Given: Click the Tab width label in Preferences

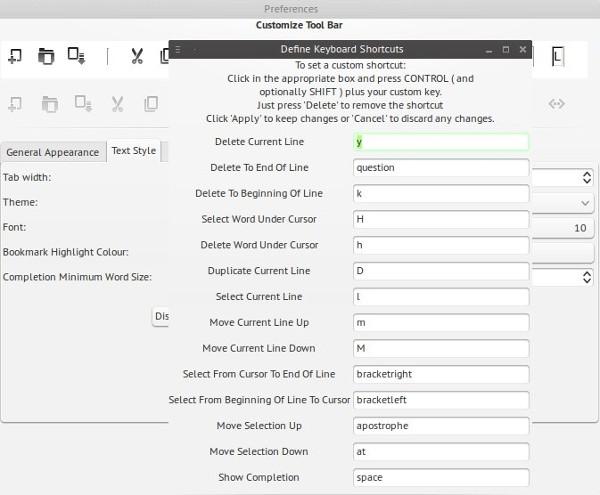Looking at the screenshot, I should [27, 177].
